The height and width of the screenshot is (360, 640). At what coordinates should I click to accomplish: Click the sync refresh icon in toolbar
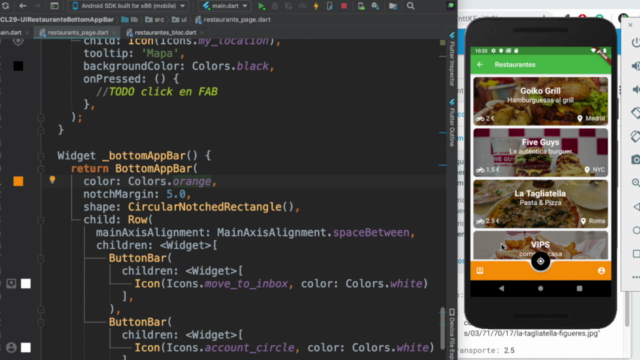click(6, 6)
